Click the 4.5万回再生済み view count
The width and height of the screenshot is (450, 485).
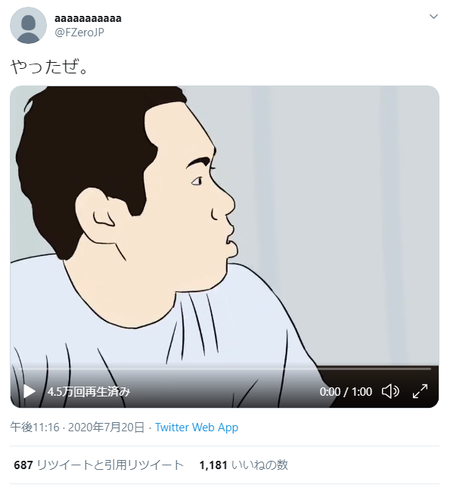[x=89, y=391]
